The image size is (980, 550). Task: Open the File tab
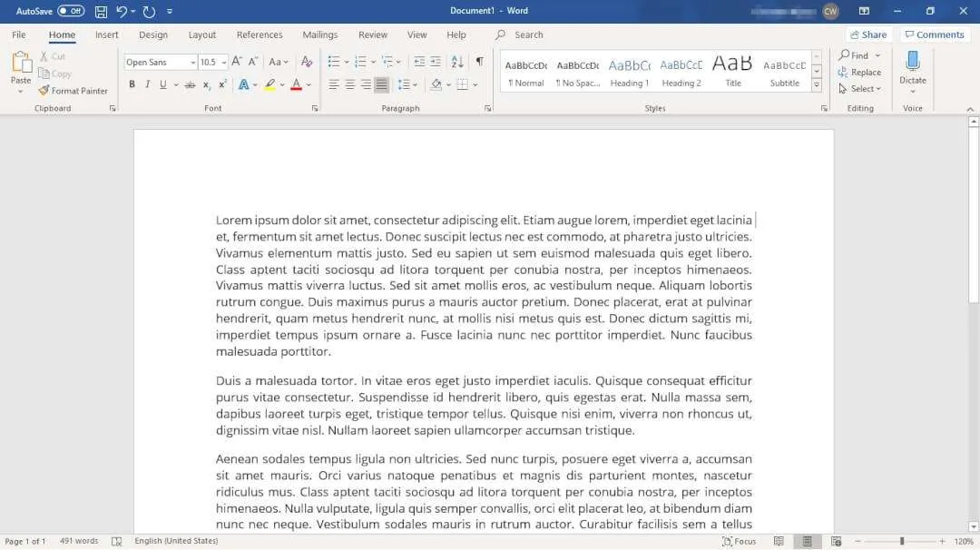(19, 35)
